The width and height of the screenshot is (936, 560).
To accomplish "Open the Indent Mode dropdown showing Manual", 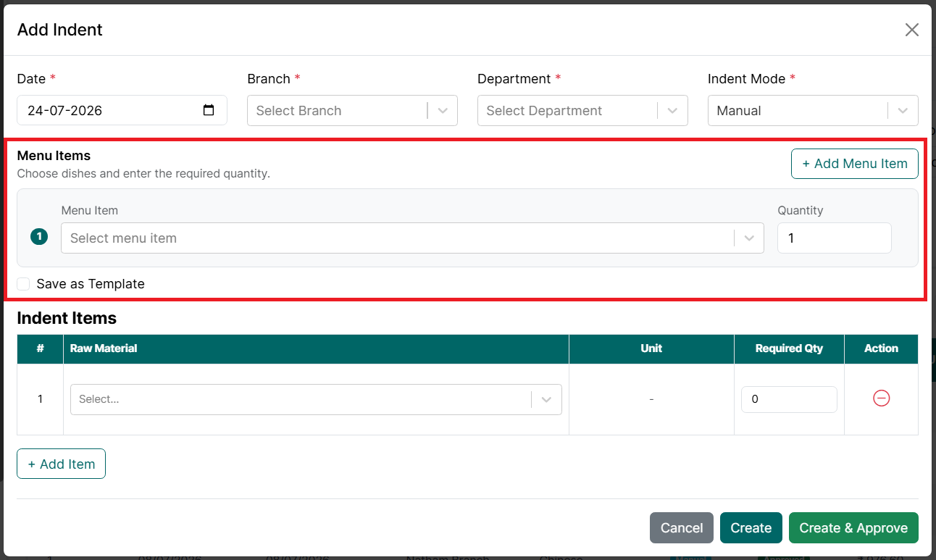I will (x=813, y=111).
